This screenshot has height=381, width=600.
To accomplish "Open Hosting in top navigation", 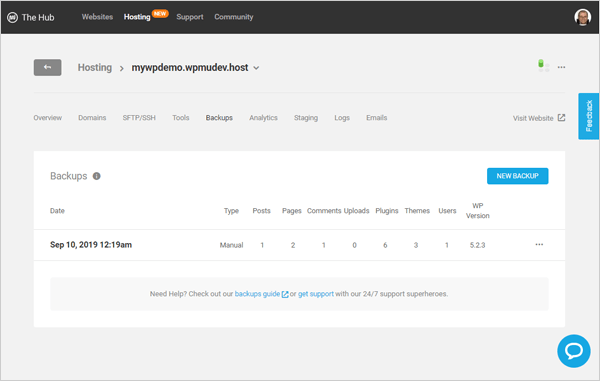I will tap(137, 17).
